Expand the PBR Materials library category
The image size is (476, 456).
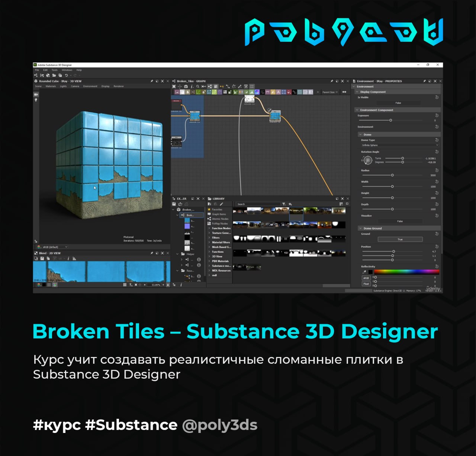click(x=209, y=261)
